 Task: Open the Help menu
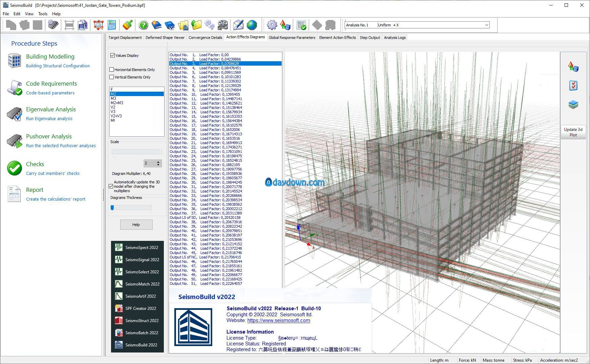(56, 14)
